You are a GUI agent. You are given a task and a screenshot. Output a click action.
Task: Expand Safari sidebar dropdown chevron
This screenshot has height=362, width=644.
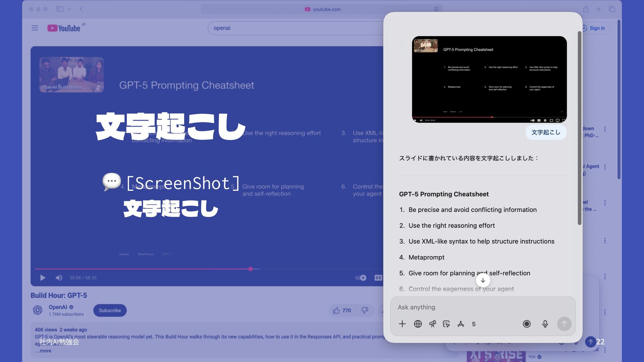pyautogui.click(x=69, y=9)
